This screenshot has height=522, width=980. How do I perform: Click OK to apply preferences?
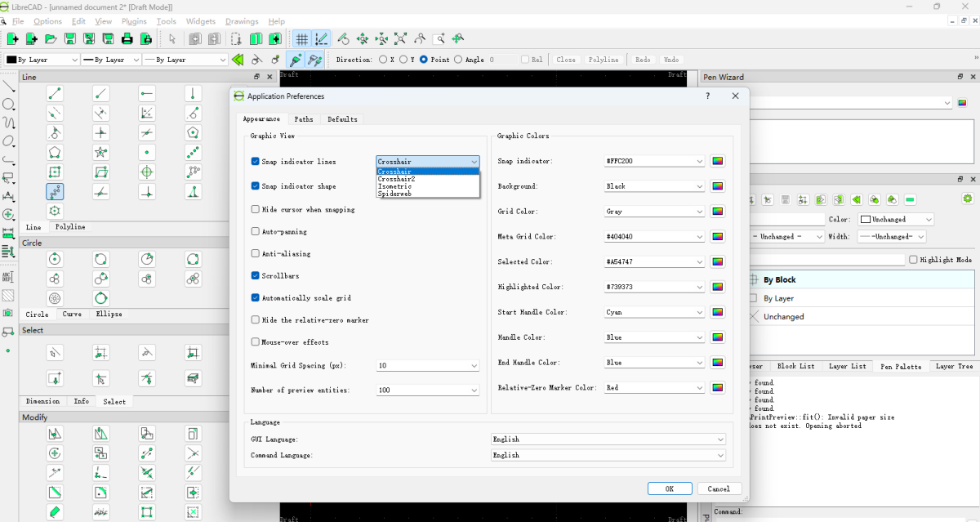point(670,488)
